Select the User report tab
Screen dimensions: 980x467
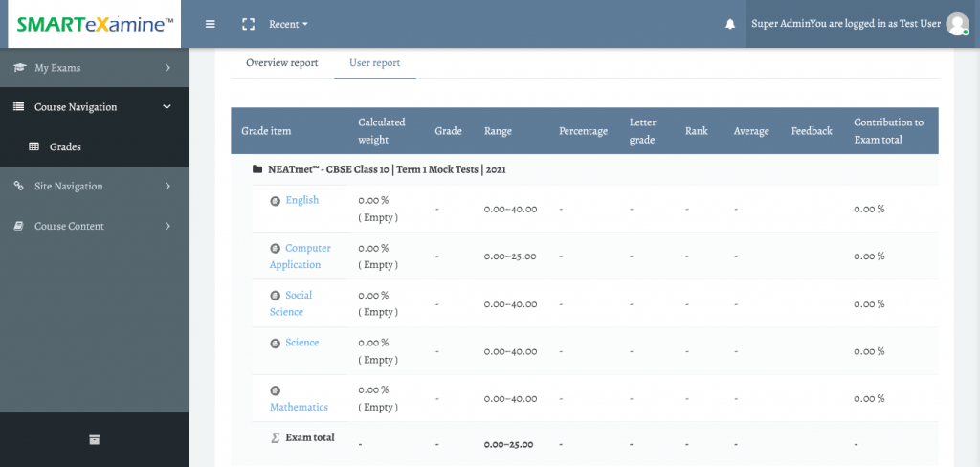tap(375, 63)
